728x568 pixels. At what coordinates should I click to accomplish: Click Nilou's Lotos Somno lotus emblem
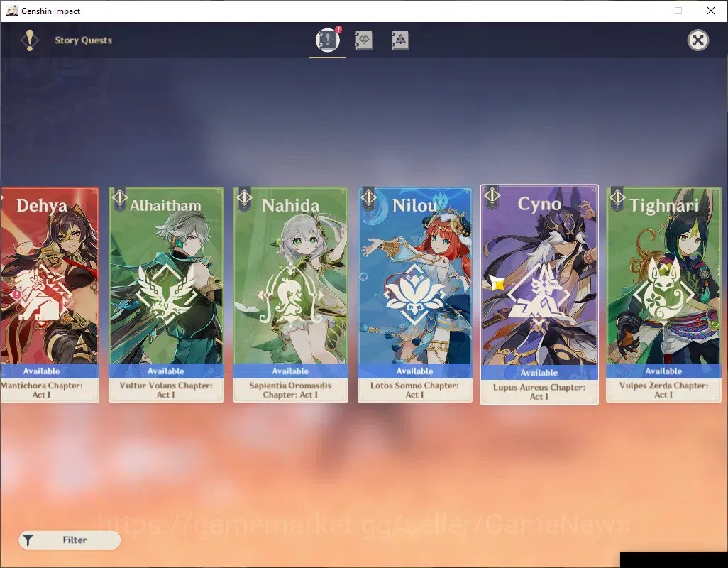pos(414,294)
